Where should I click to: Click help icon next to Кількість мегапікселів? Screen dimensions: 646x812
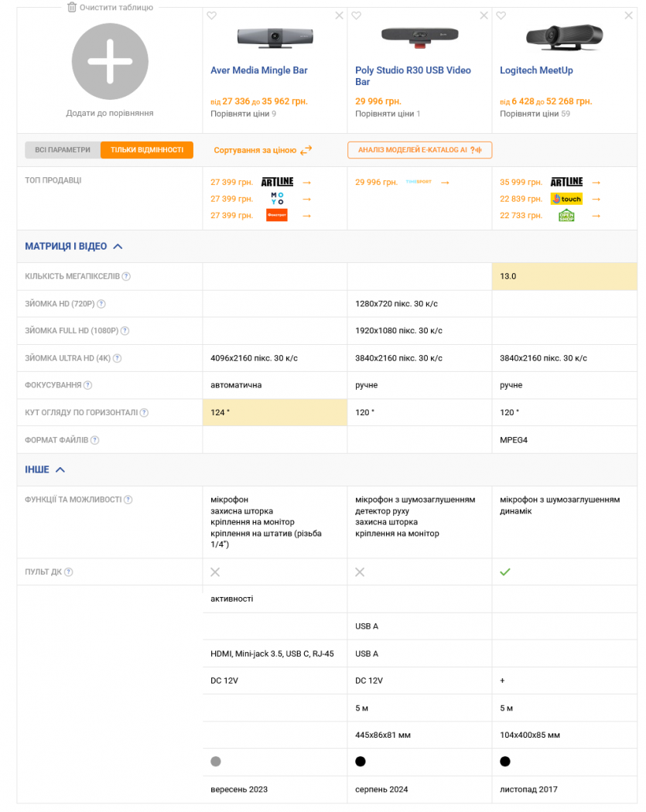126,277
